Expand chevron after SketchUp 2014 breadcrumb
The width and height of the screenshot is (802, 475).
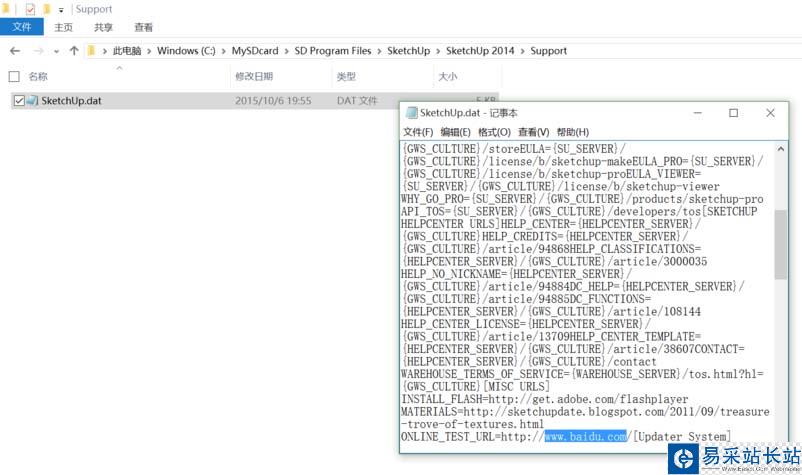coord(522,51)
